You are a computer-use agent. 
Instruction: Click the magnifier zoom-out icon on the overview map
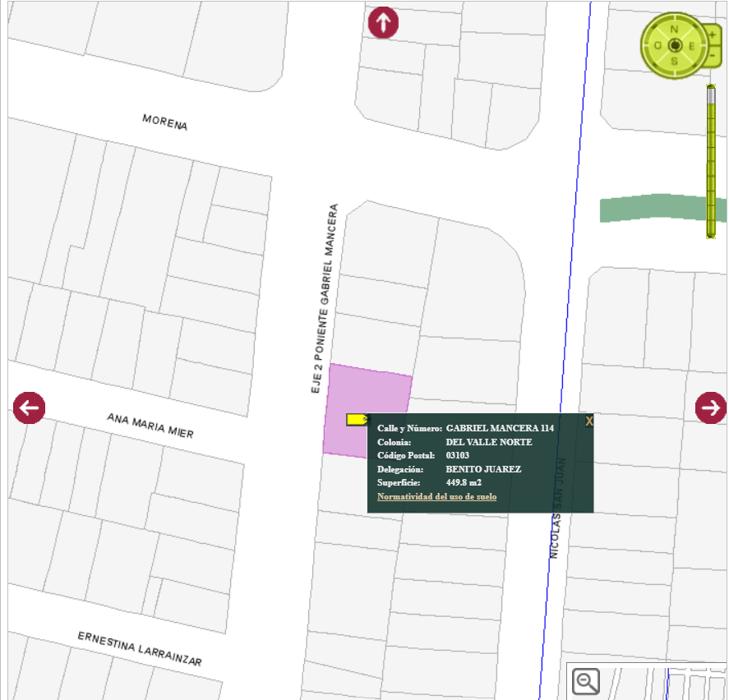click(x=586, y=681)
